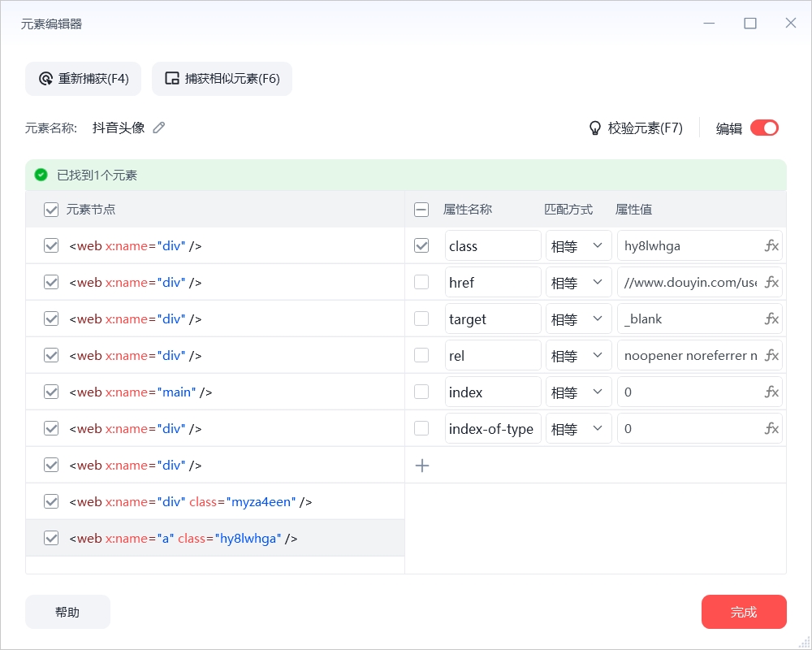Open the match mode dropdown for class
812x650 pixels.
point(578,245)
